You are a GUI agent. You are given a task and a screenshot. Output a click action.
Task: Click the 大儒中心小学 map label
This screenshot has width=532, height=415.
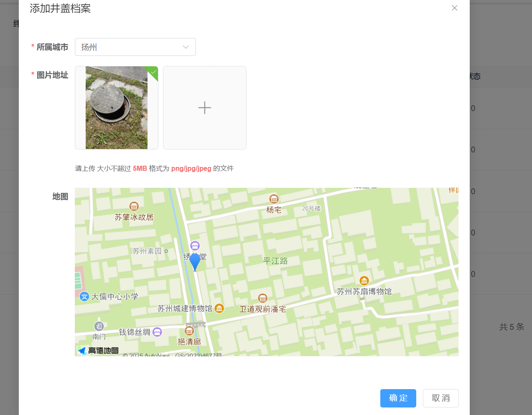coord(115,297)
